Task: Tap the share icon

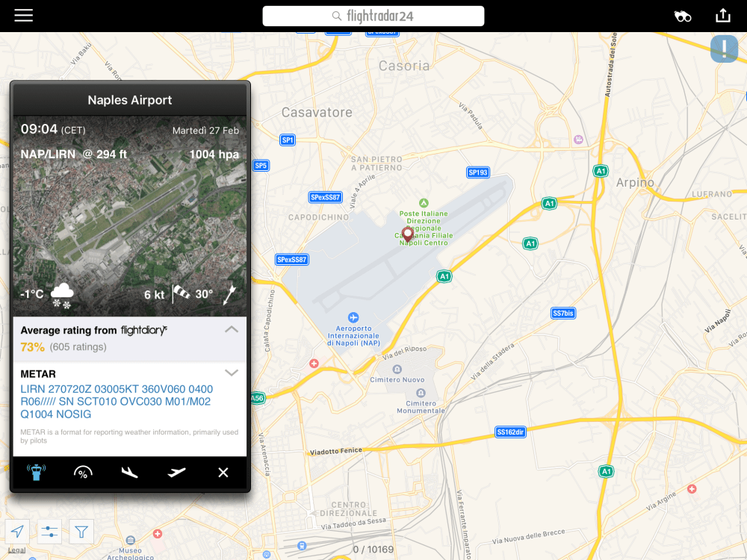Action: (722, 16)
